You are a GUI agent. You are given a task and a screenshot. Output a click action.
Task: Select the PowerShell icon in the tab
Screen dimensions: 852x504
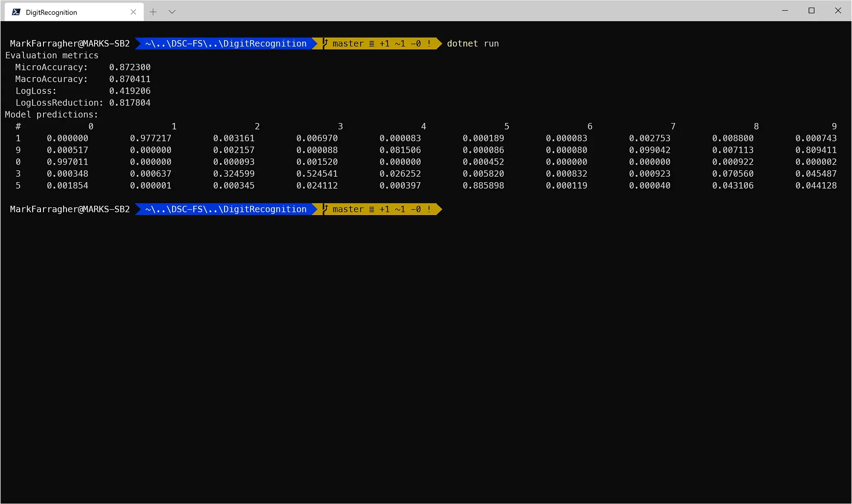(16, 12)
